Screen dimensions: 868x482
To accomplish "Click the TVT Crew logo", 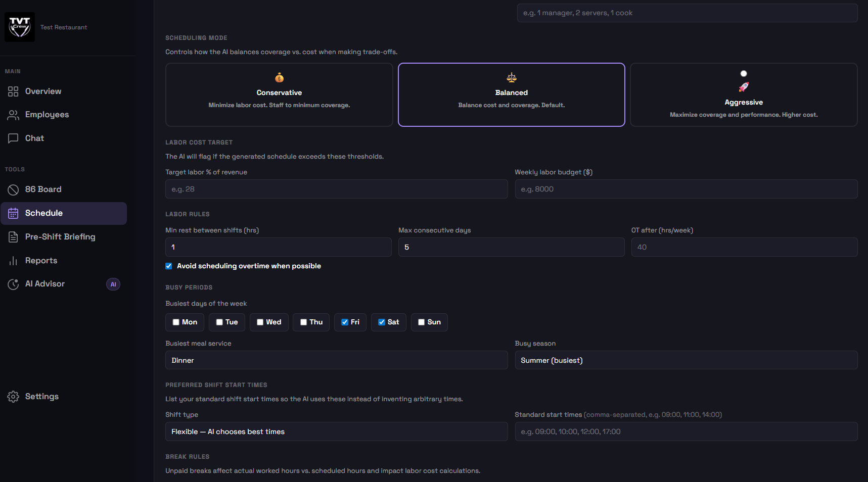I will (x=19, y=27).
